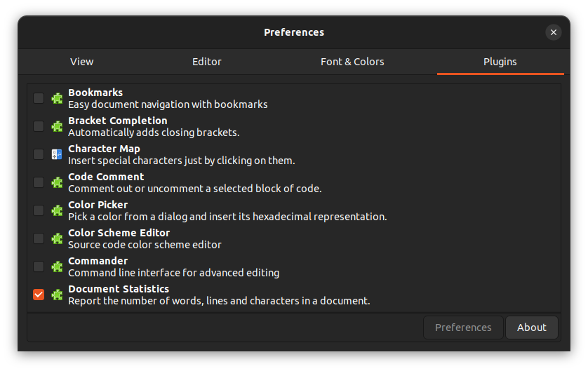588x371 pixels.
Task: Turn on the Commander plugin checkbox
Action: point(39,267)
